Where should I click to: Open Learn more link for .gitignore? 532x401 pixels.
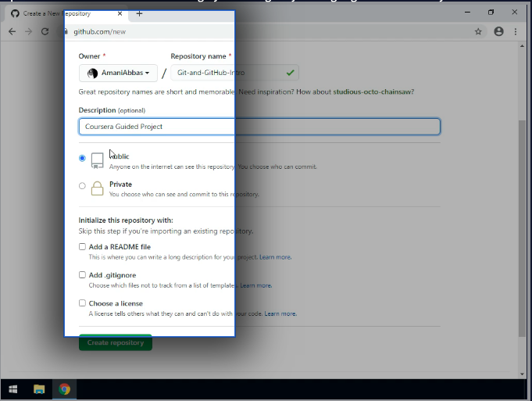255,285
